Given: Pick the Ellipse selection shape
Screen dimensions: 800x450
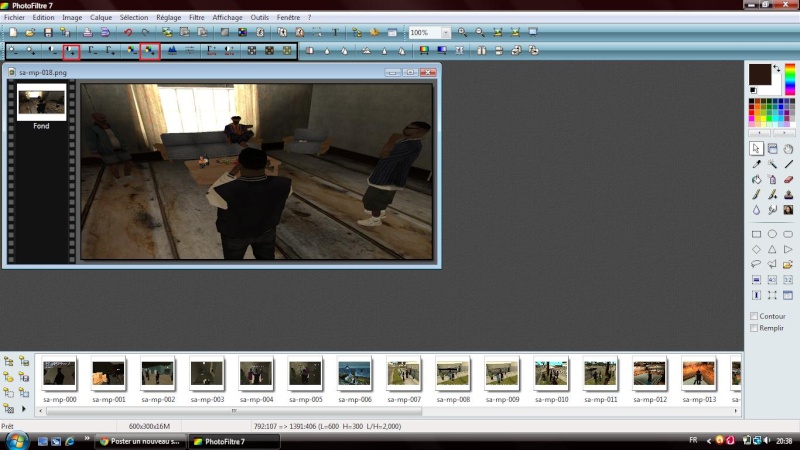Looking at the screenshot, I should [772, 234].
